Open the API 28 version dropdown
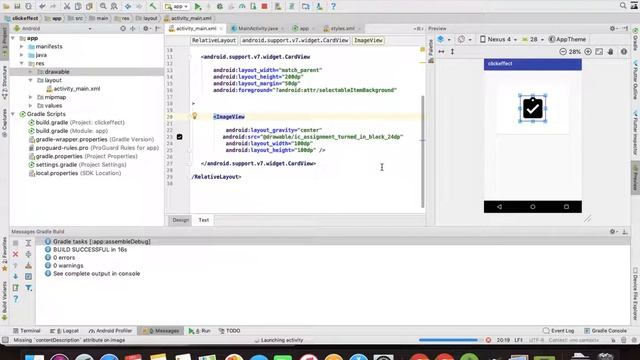This screenshot has height=360, width=640. pyautogui.click(x=533, y=39)
